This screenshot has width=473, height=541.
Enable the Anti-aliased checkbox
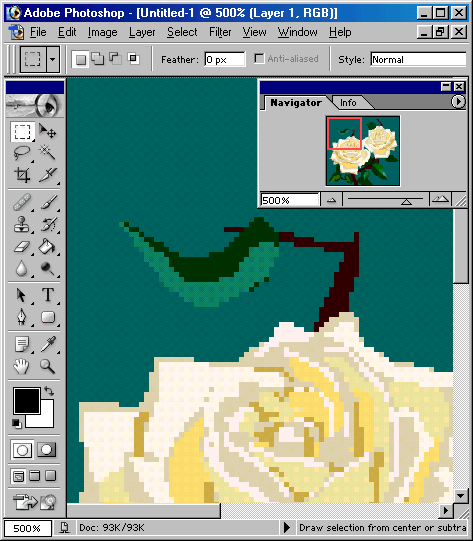pyautogui.click(x=259, y=59)
